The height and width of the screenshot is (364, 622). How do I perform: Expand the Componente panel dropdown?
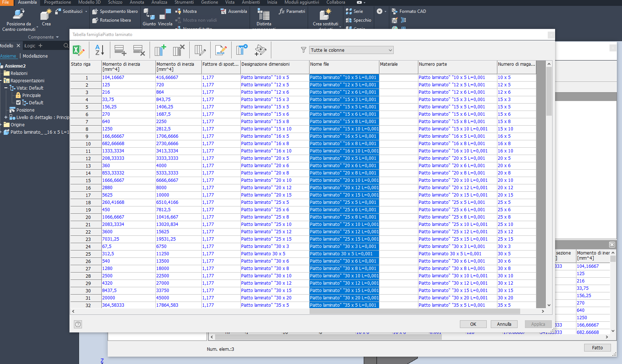tap(43, 37)
